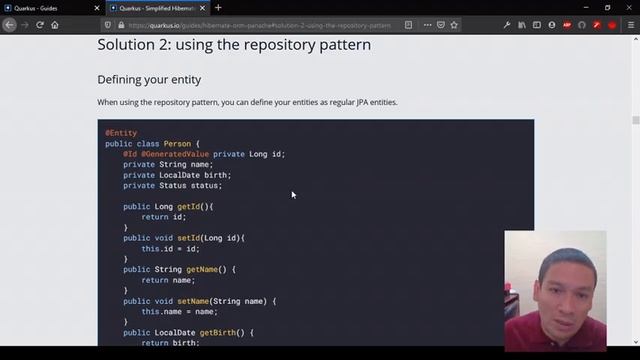Click 'this.name = name;' code line

(x=180, y=311)
